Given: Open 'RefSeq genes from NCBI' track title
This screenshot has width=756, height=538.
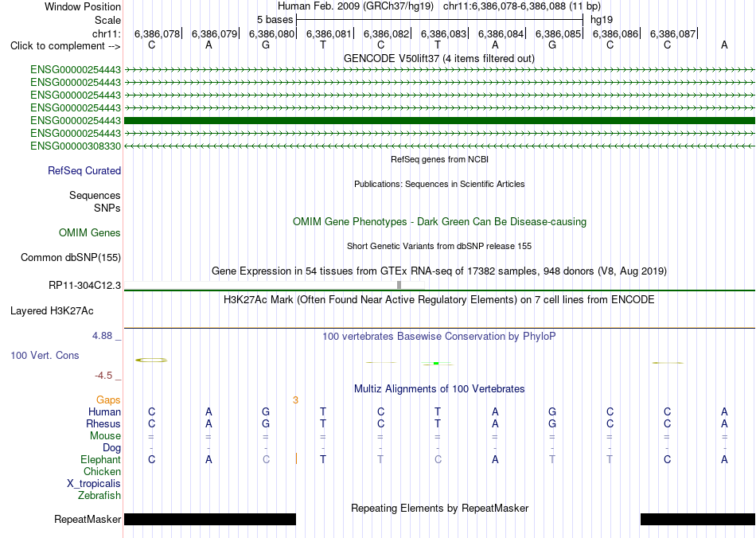Looking at the screenshot, I should [440, 159].
